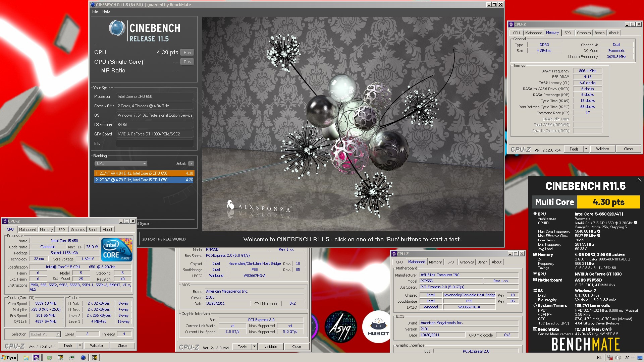Expand the Socket #1 selection dropdown
Viewport: 644px width, 362px height.
click(58, 334)
